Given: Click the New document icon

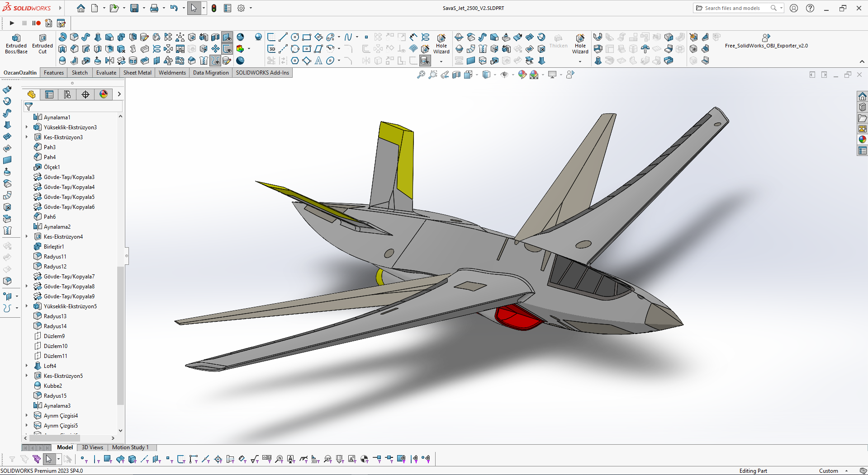Looking at the screenshot, I should (x=95, y=8).
